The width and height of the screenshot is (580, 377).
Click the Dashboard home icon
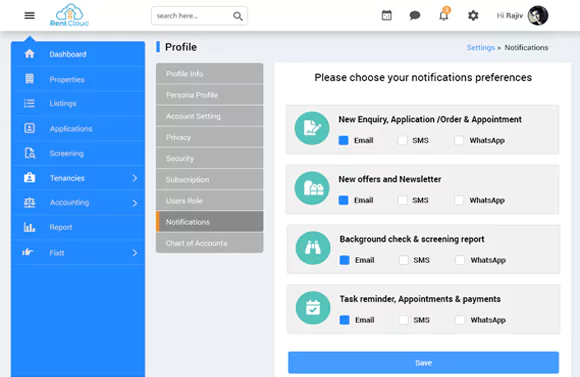[30, 54]
